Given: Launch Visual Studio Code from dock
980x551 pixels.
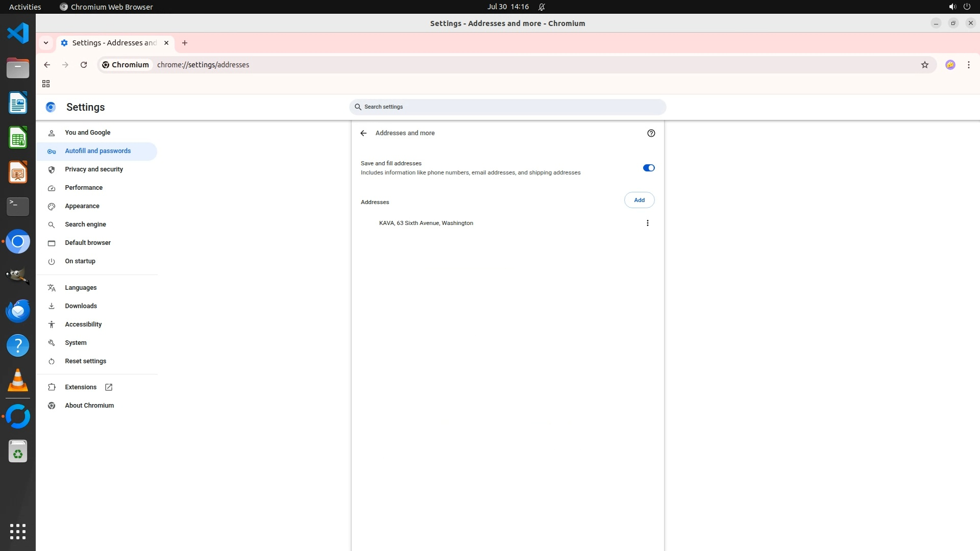Looking at the screenshot, I should coord(18,34).
